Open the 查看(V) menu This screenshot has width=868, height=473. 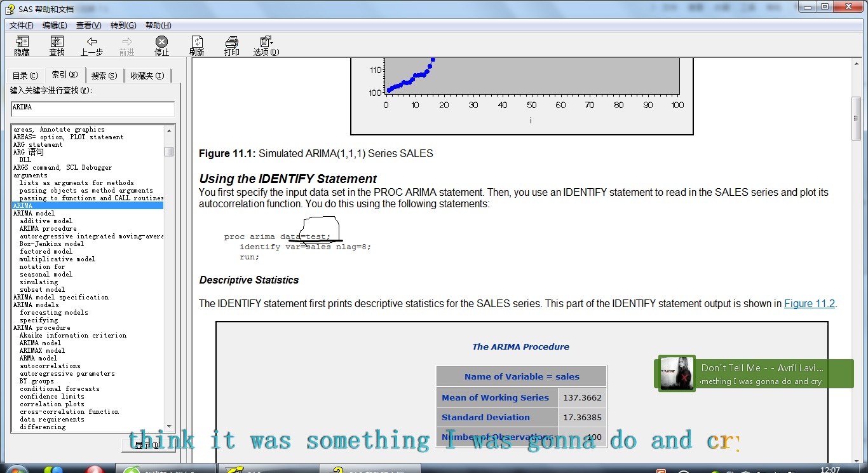[x=88, y=25]
